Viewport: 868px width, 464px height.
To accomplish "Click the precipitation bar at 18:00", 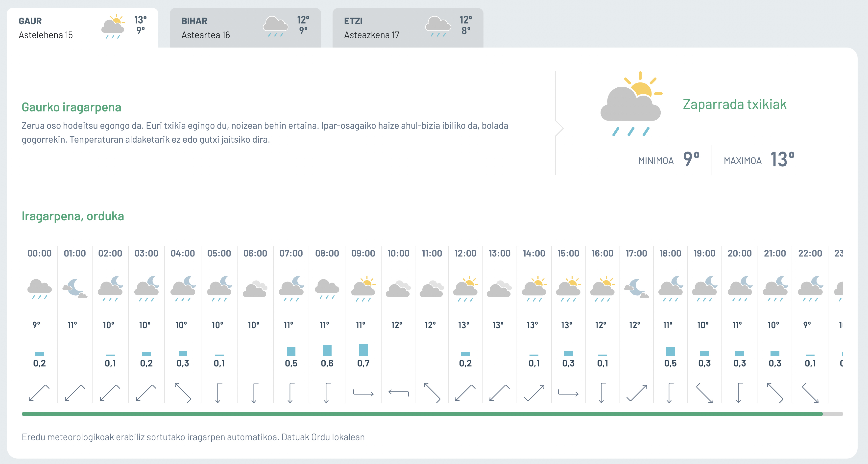I will click(671, 351).
